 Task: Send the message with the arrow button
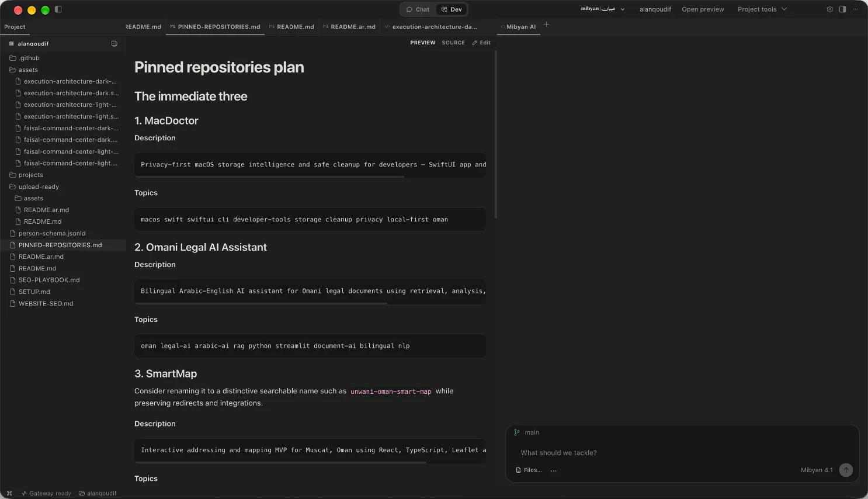846,470
